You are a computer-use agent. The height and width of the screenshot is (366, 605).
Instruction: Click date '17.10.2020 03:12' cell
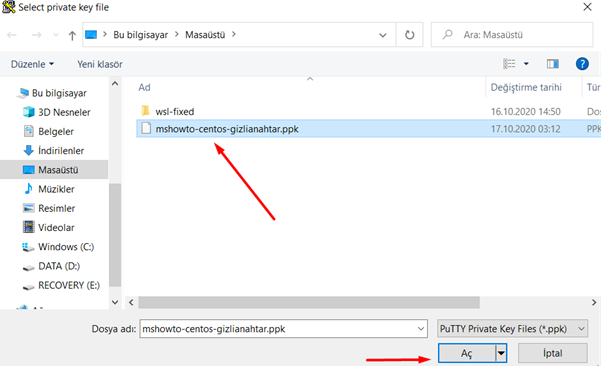tap(526, 129)
